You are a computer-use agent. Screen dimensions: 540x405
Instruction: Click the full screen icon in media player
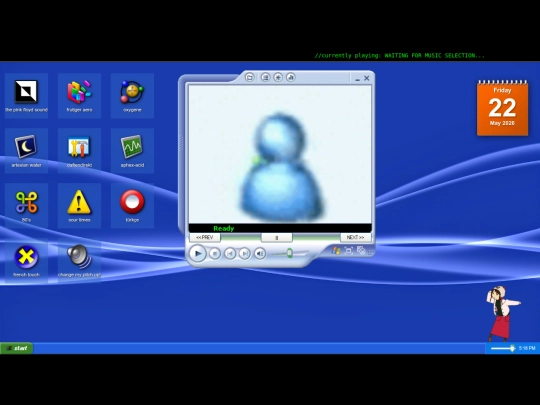(349, 250)
